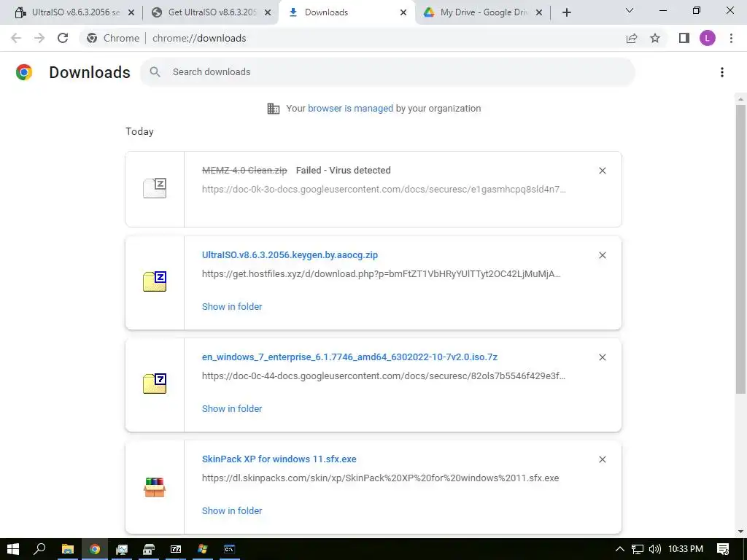Click the scrollbar up arrow
Viewport: 747px width, 560px height.
click(740, 99)
